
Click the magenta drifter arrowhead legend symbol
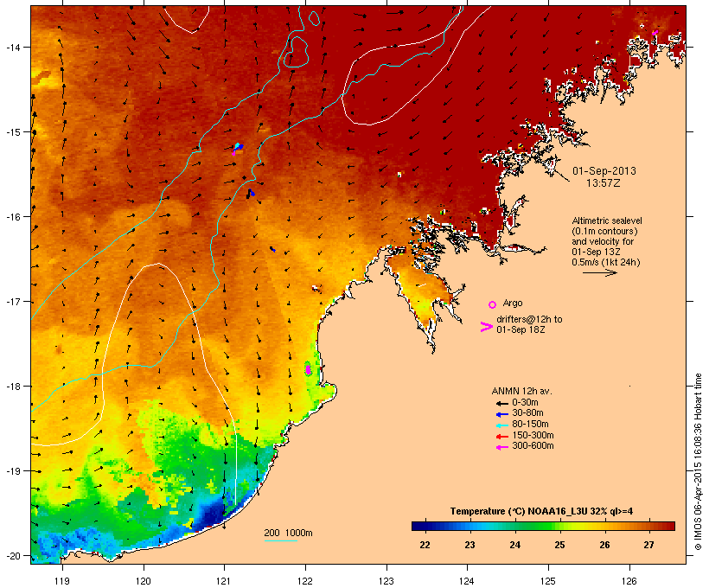486,327
